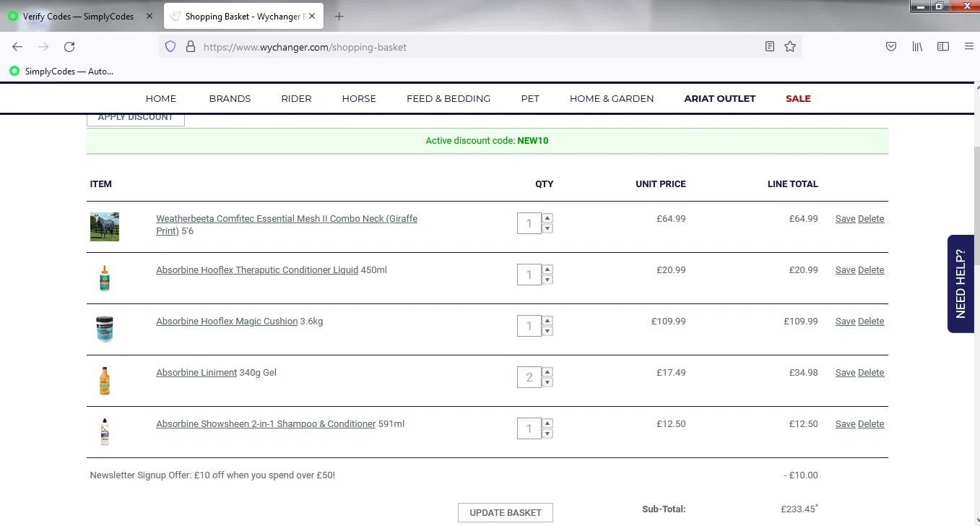Screen dimensions: 980x526
Task: Click the tracking protection shield icon
Action: [170, 47]
